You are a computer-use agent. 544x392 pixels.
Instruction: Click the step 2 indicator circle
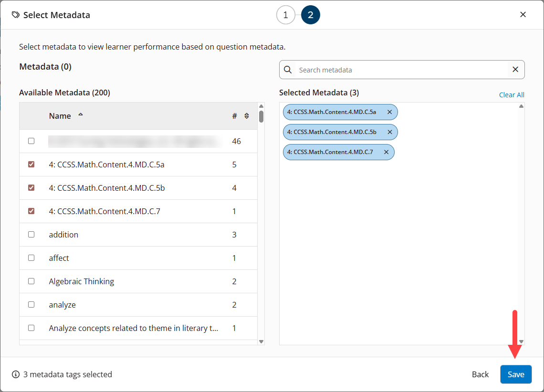click(310, 15)
